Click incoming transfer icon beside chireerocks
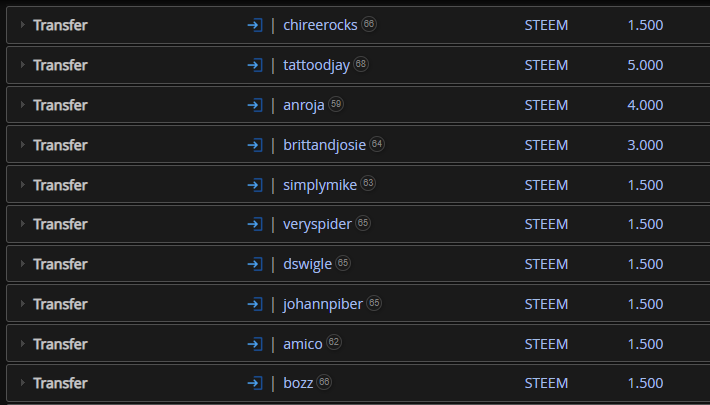Screen dimensions: 710x405 click(x=255, y=25)
